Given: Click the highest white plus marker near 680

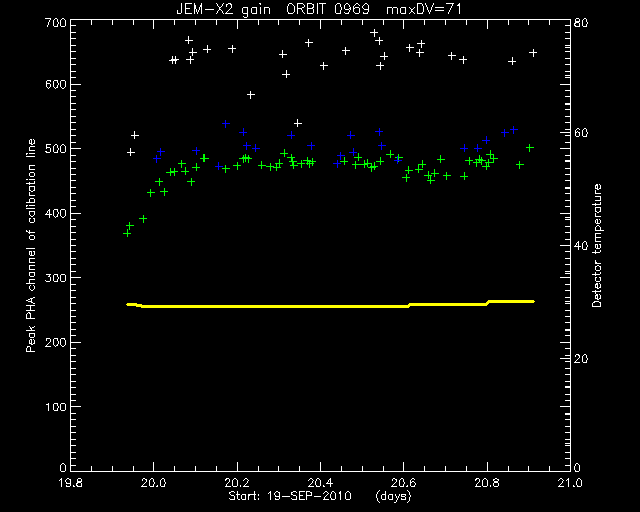Looking at the screenshot, I should [374, 33].
